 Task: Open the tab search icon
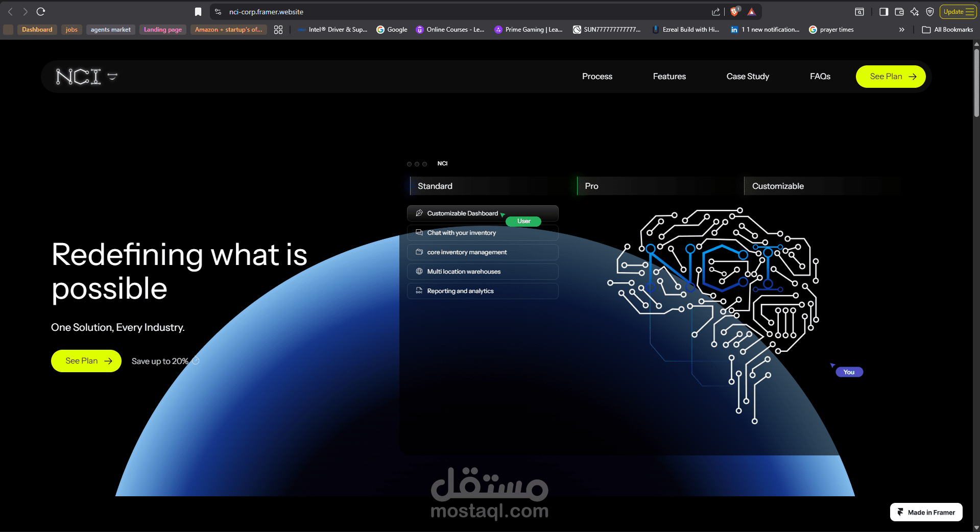(x=859, y=12)
